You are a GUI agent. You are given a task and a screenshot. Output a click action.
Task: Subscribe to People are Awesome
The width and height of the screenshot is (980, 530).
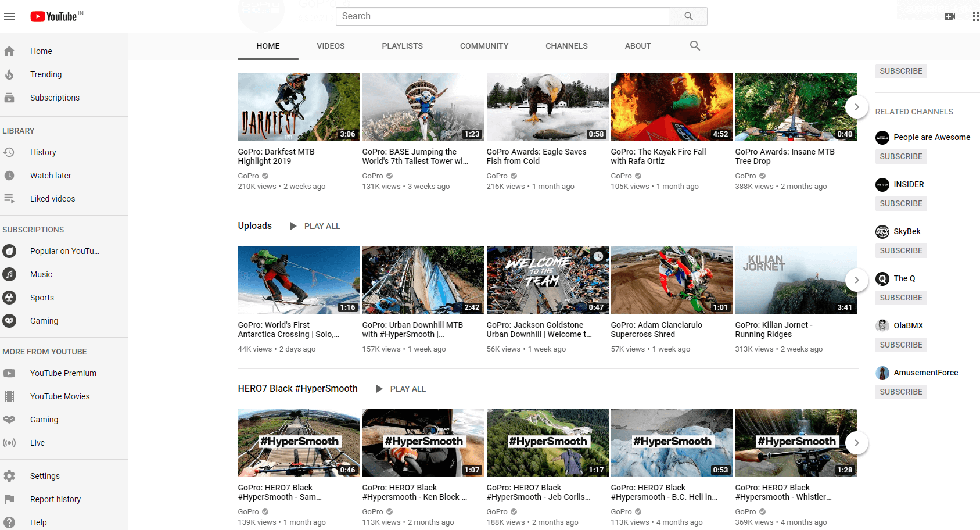coord(901,156)
